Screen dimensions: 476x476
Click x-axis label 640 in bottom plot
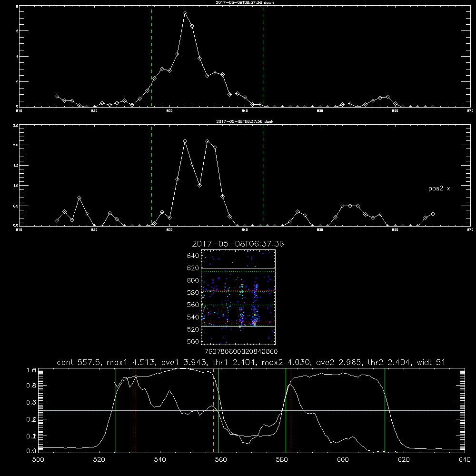point(465,460)
